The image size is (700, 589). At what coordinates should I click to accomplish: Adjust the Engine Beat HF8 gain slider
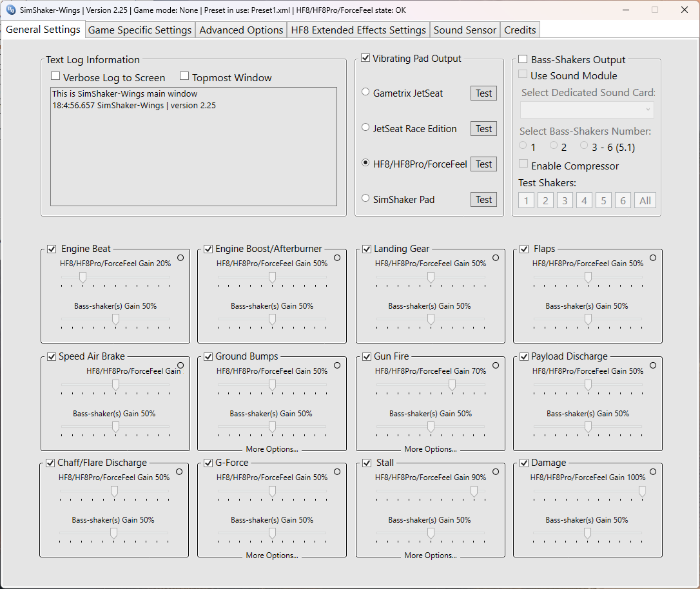point(83,277)
